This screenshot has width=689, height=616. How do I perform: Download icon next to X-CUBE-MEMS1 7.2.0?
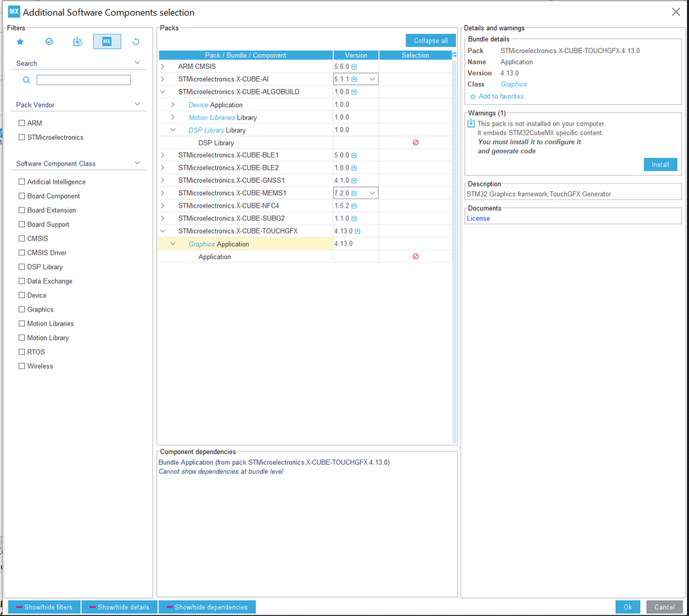point(355,193)
